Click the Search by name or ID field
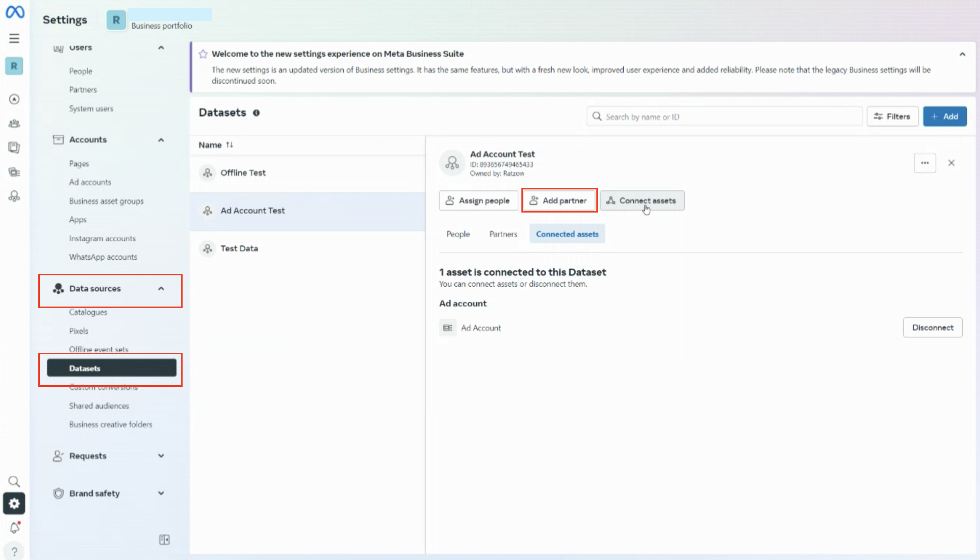 [x=724, y=116]
